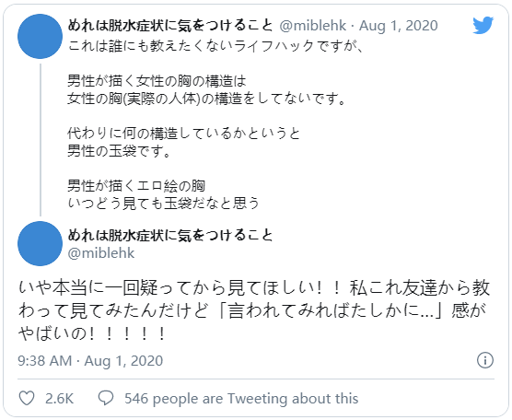Open the 9:38 AM · Aug 1, 2020 timestamp
Viewport: 512px width, 420px height.
[90, 360]
